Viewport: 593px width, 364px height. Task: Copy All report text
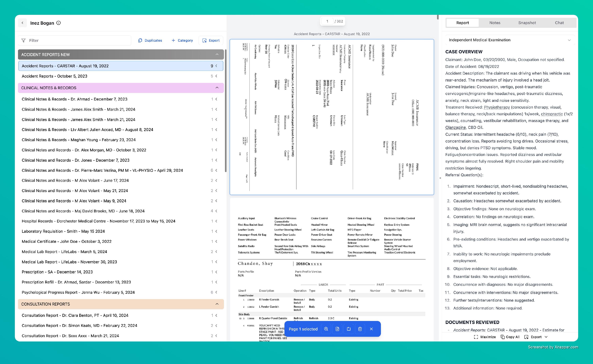510,337
